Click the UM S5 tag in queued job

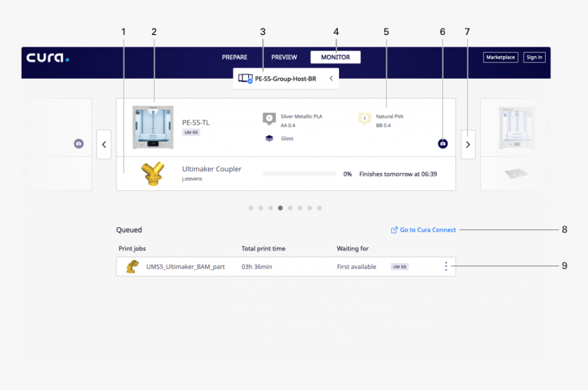coord(399,267)
